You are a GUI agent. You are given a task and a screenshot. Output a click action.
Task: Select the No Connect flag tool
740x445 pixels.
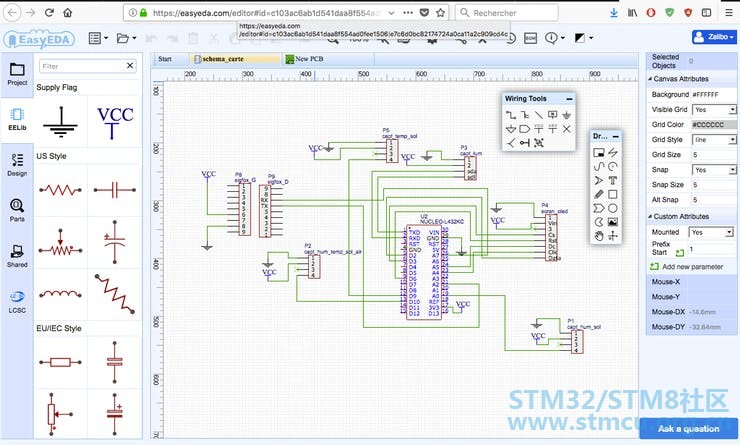click(566, 129)
